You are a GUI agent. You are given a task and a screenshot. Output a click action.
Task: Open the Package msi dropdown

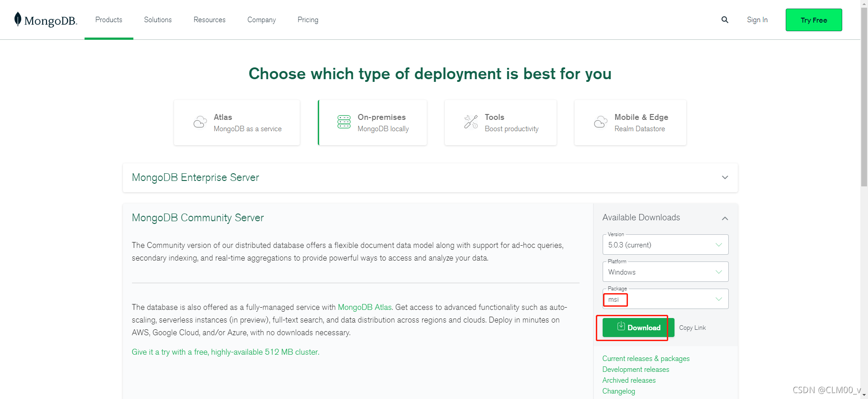[665, 299]
